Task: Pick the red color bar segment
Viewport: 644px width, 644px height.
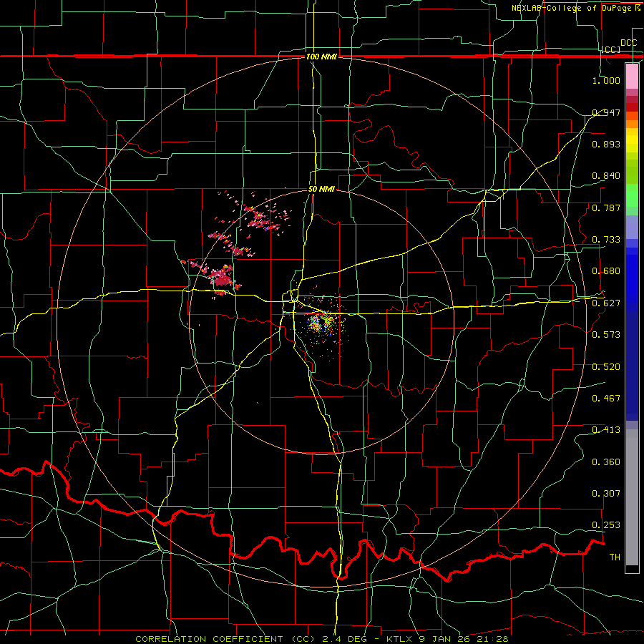Action: [632, 107]
